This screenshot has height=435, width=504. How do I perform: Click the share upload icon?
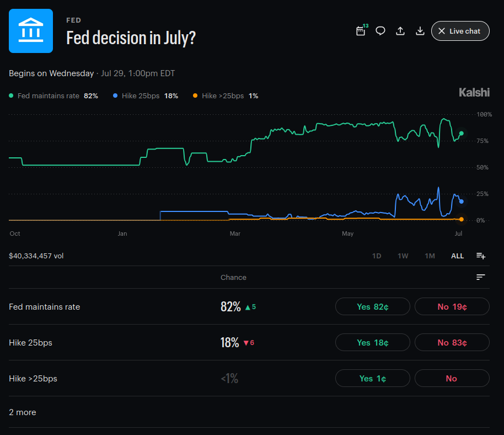400,31
